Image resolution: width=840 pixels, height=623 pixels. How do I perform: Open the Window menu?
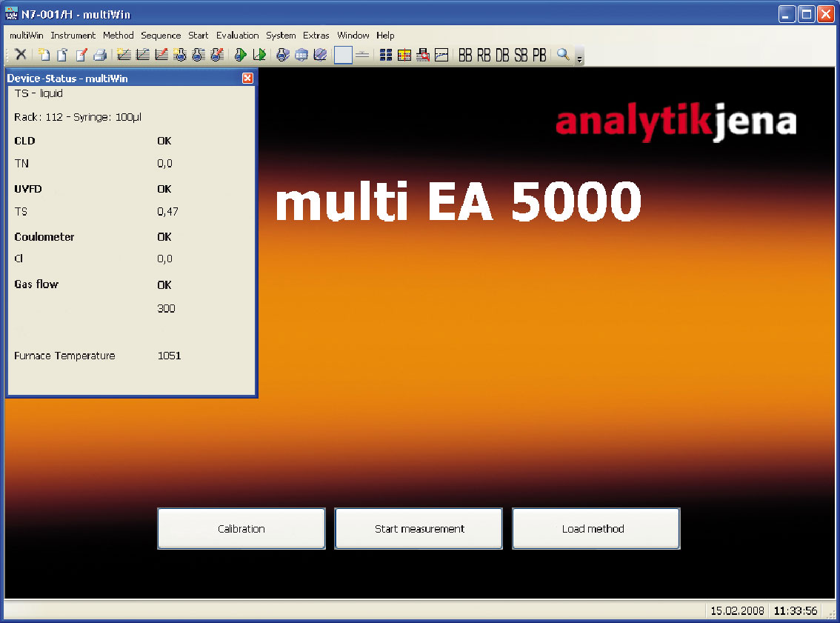[x=353, y=36]
